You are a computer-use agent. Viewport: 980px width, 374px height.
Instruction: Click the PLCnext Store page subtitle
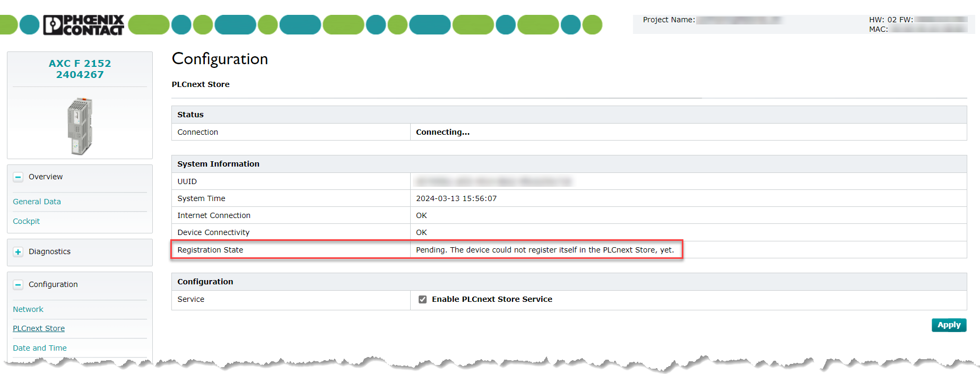click(201, 84)
